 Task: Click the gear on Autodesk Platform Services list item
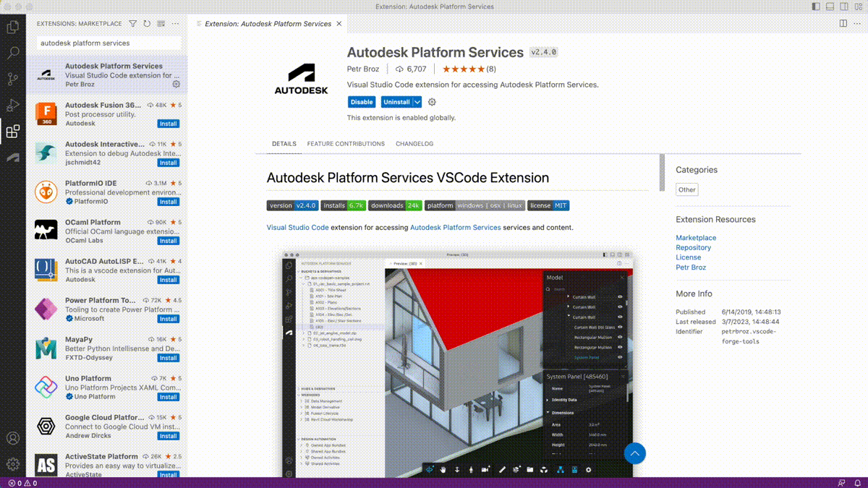tap(176, 85)
